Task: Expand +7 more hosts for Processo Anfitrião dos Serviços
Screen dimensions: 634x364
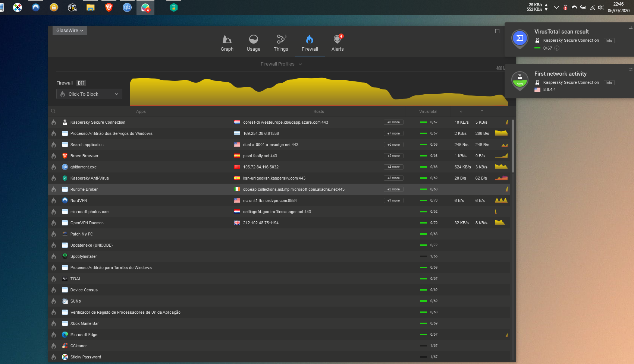Action: 393,133
